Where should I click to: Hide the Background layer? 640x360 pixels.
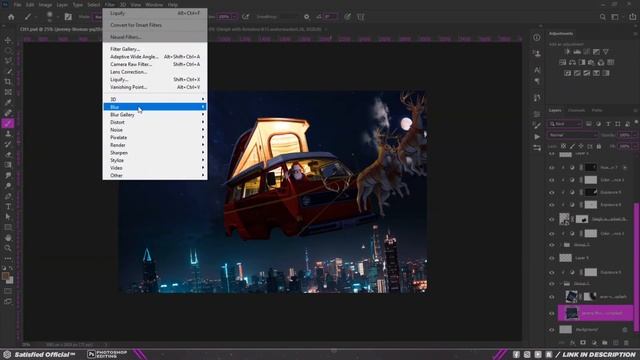(552, 329)
